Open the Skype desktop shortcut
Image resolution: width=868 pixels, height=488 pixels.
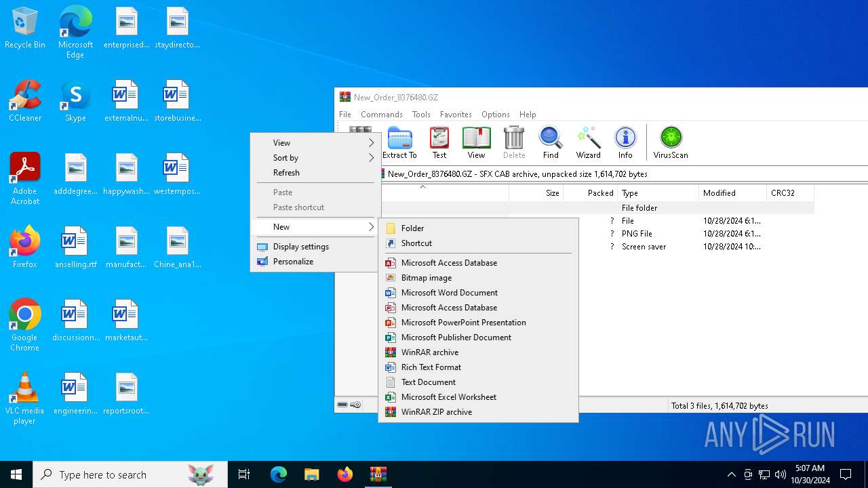75,102
